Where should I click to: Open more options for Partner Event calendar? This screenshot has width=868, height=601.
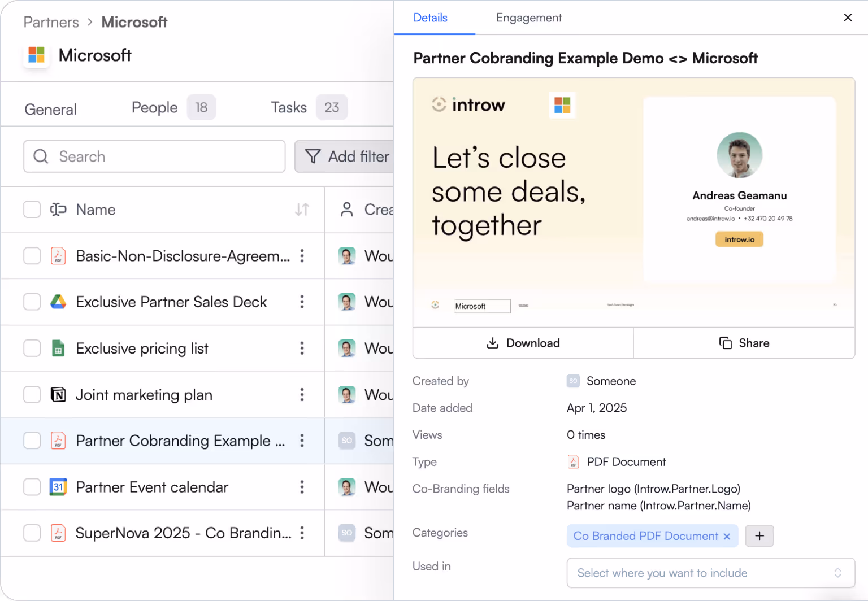(x=302, y=487)
